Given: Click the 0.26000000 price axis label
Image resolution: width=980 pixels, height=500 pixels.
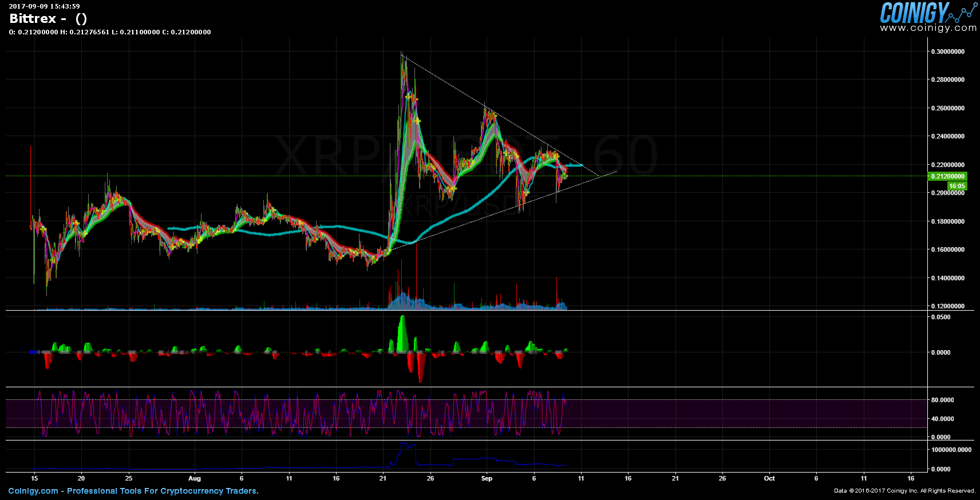Looking at the screenshot, I should pos(948,108).
